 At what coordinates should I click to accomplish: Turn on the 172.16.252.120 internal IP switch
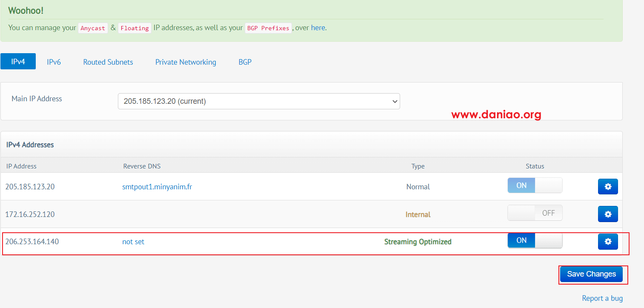pos(535,213)
